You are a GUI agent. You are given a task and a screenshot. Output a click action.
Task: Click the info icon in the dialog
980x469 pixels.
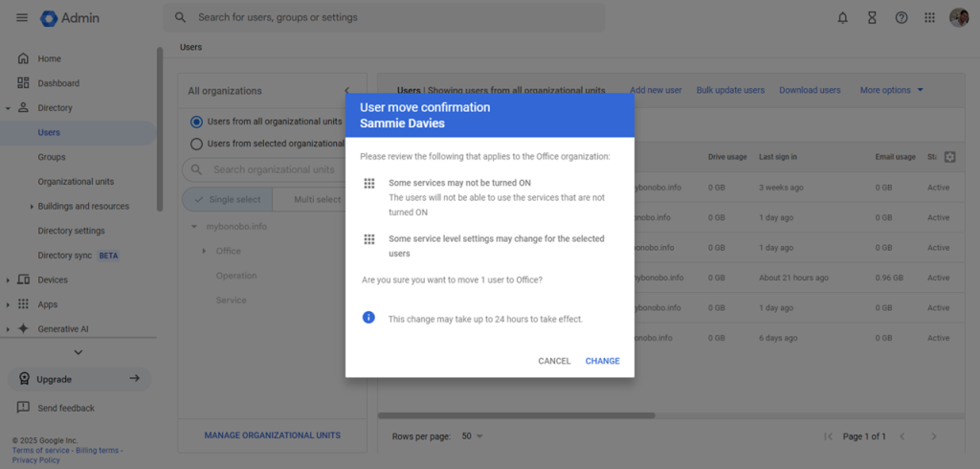click(x=368, y=318)
